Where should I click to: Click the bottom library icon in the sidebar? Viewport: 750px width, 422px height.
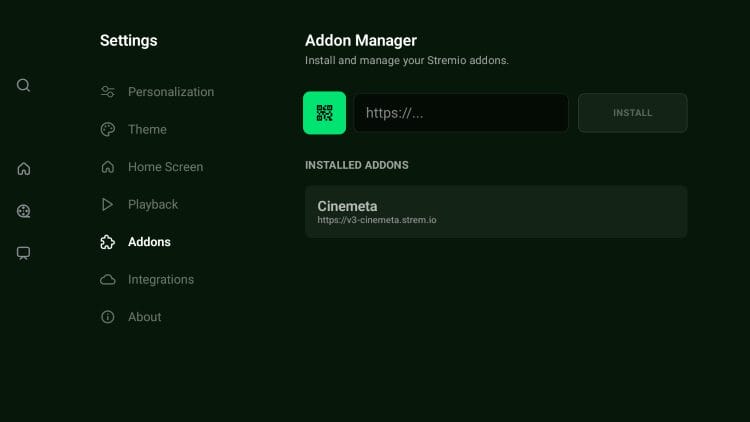23,253
